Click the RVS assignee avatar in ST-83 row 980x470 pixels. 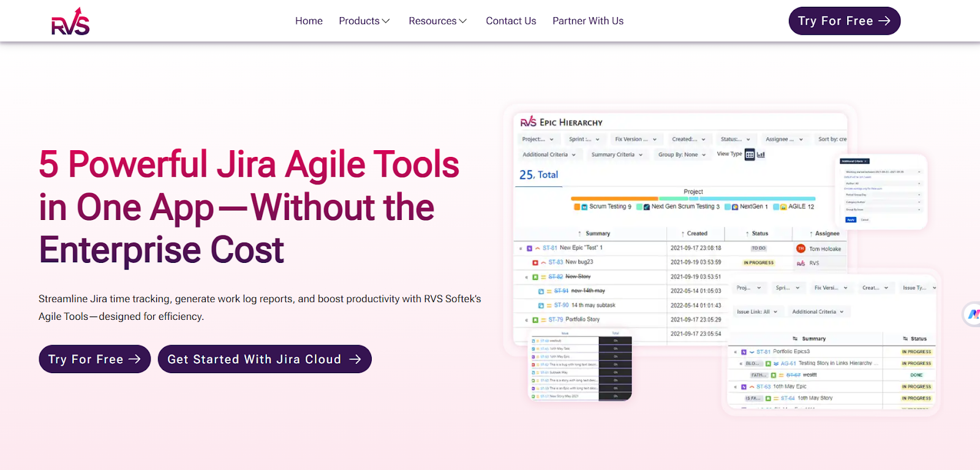[801, 263]
